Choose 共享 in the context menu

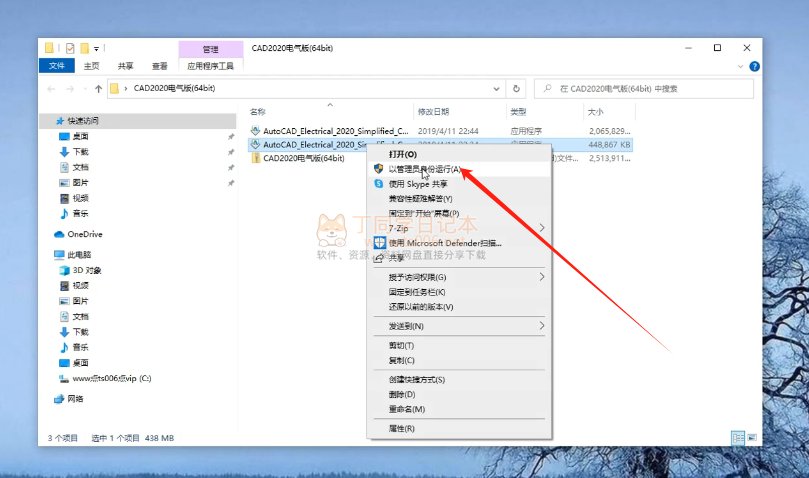tap(459, 258)
